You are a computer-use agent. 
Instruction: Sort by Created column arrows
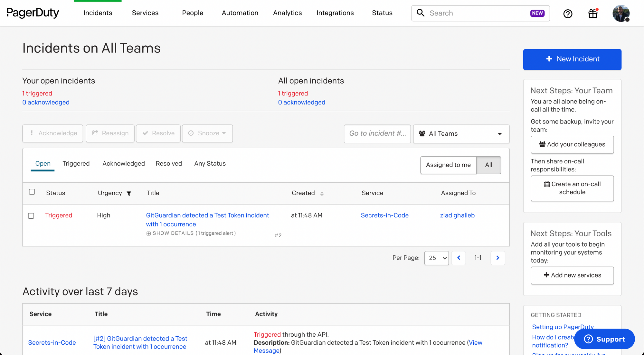tap(322, 194)
